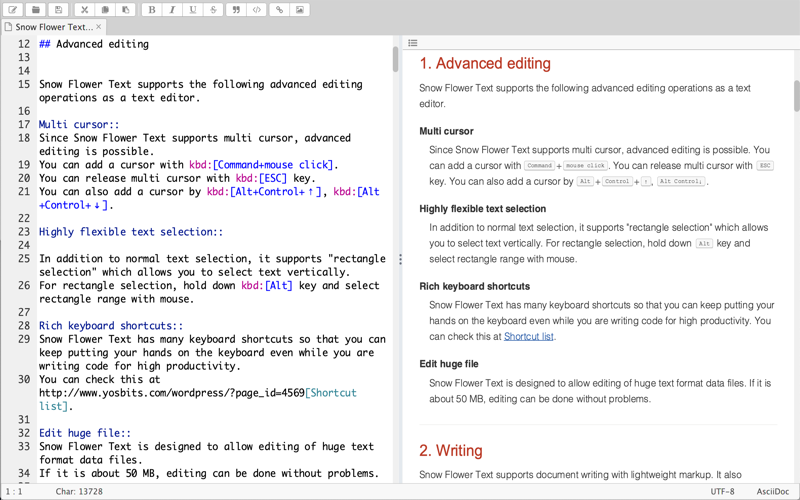Apply bold formatting
800x500 pixels.
click(152, 9)
